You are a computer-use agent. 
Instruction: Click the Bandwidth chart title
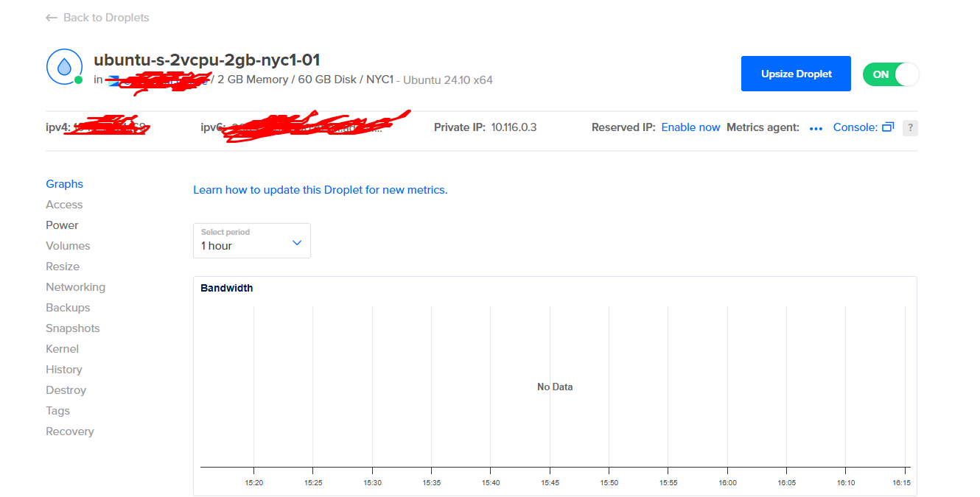pos(227,288)
